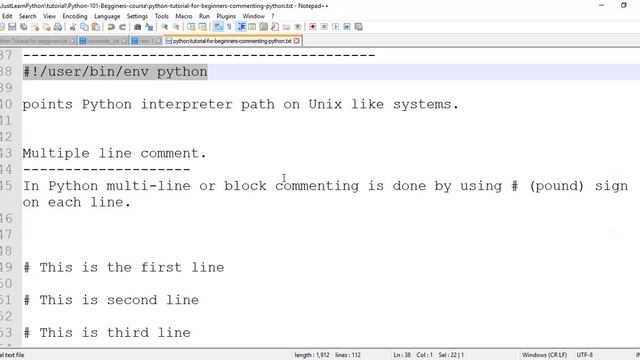Click 'Windows (CR LF)' in status bar
The height and width of the screenshot is (360, 640).
544,355
